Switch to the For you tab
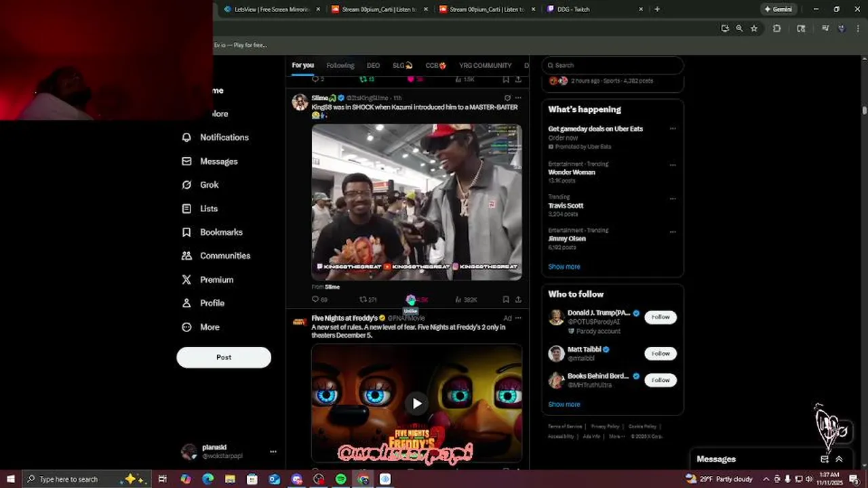This screenshot has height=488, width=868. pyautogui.click(x=303, y=66)
